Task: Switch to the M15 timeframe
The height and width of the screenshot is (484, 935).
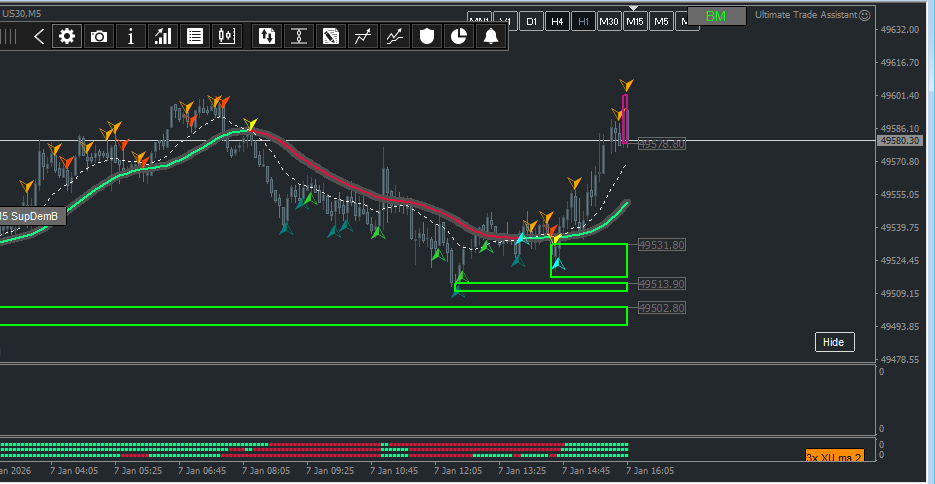Action: click(x=635, y=21)
